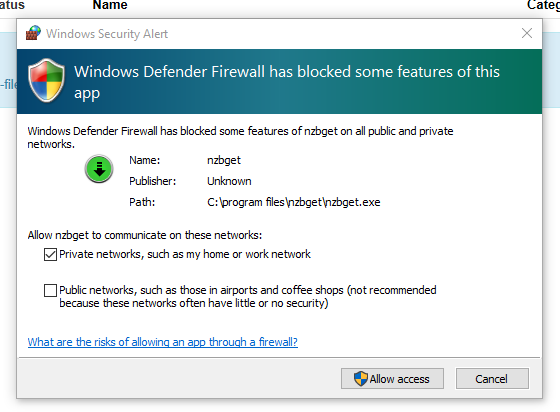Click the Public networks airports and coffee shops label

(248, 296)
